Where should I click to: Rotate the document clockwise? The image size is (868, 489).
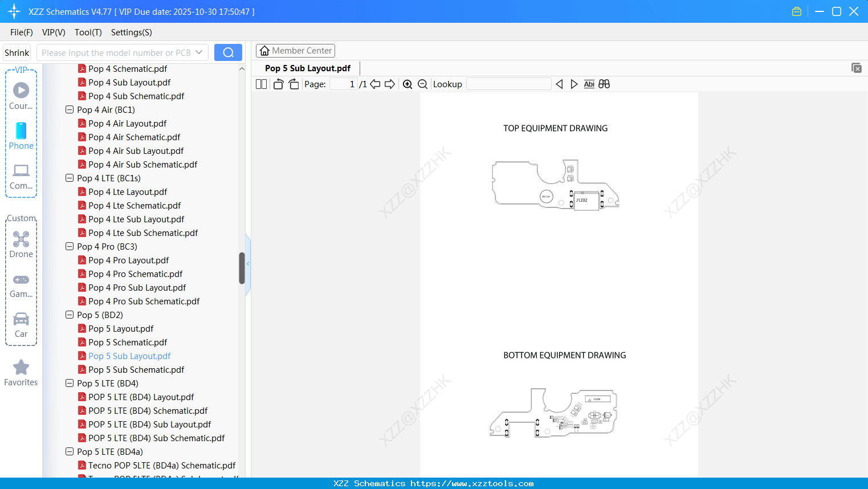[x=294, y=84]
